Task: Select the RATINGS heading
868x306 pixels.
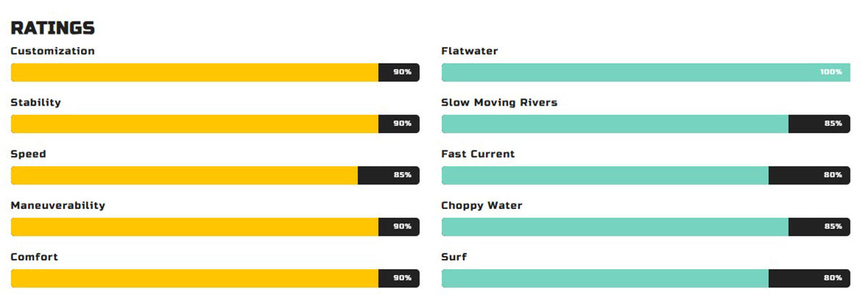Action: (x=53, y=28)
